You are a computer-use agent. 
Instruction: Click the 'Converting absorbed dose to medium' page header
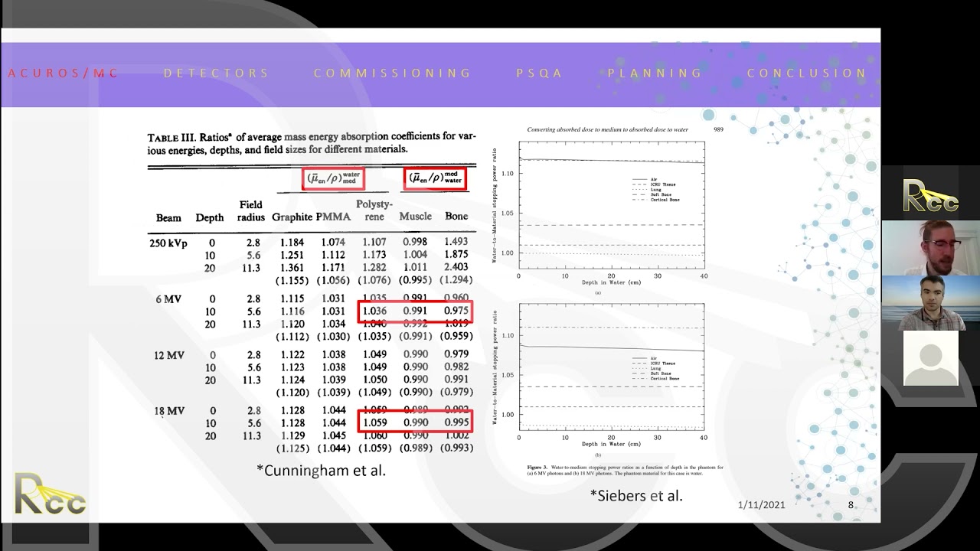click(x=607, y=130)
